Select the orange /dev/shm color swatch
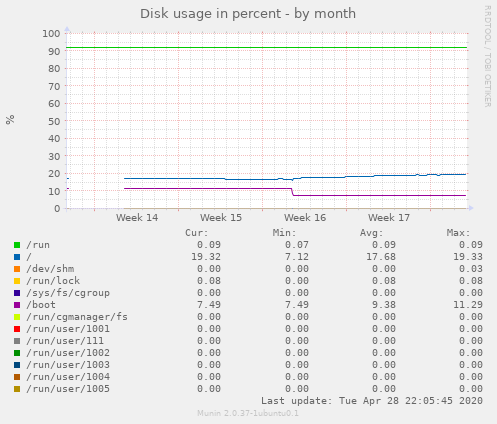The width and height of the screenshot is (497, 424). click(17, 269)
